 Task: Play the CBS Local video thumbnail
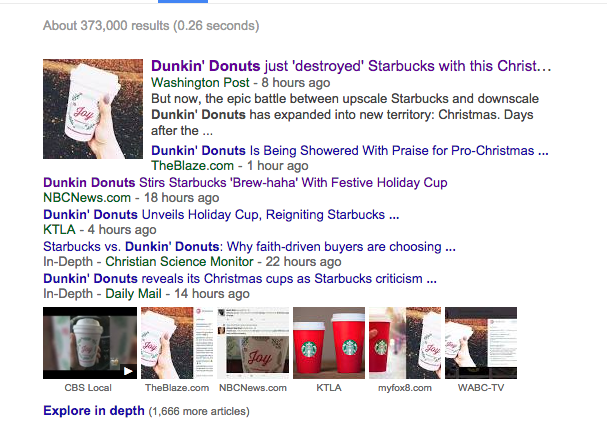point(90,343)
